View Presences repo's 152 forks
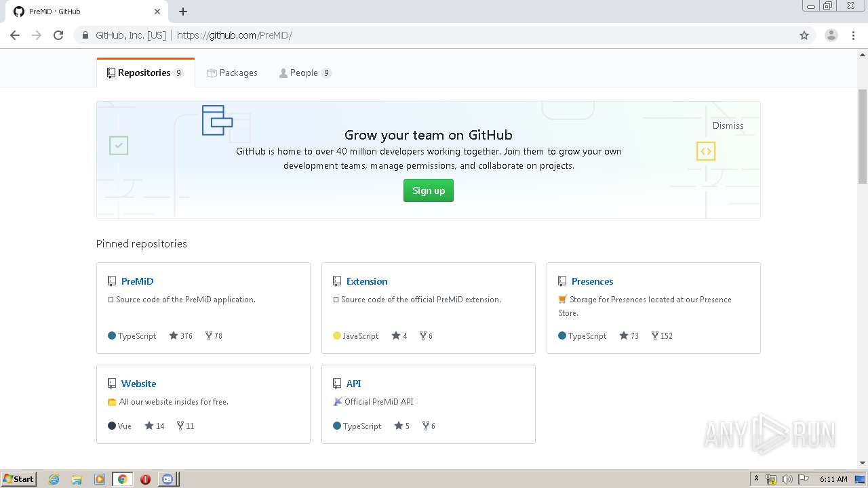 click(x=662, y=335)
